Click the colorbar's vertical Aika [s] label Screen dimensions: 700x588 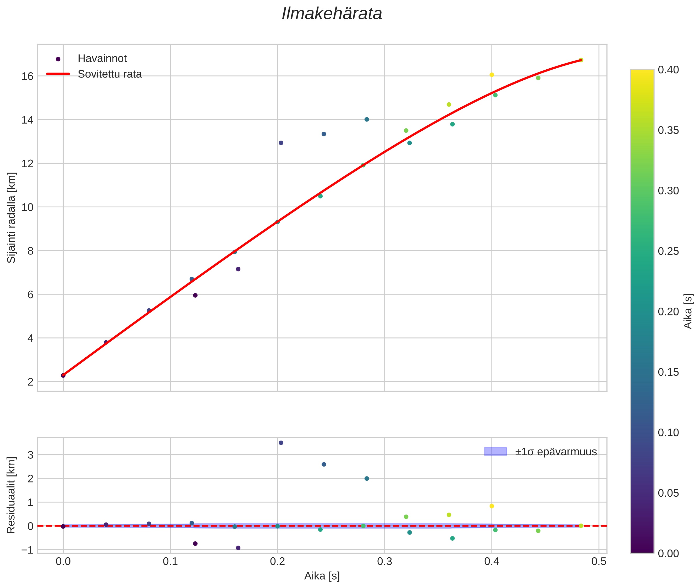tap(688, 311)
